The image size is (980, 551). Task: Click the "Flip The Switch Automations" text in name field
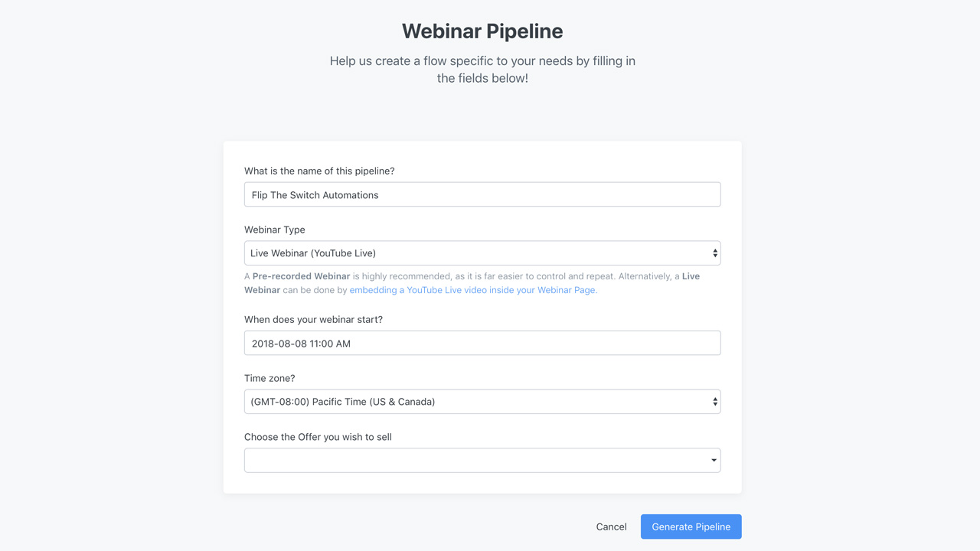point(315,195)
